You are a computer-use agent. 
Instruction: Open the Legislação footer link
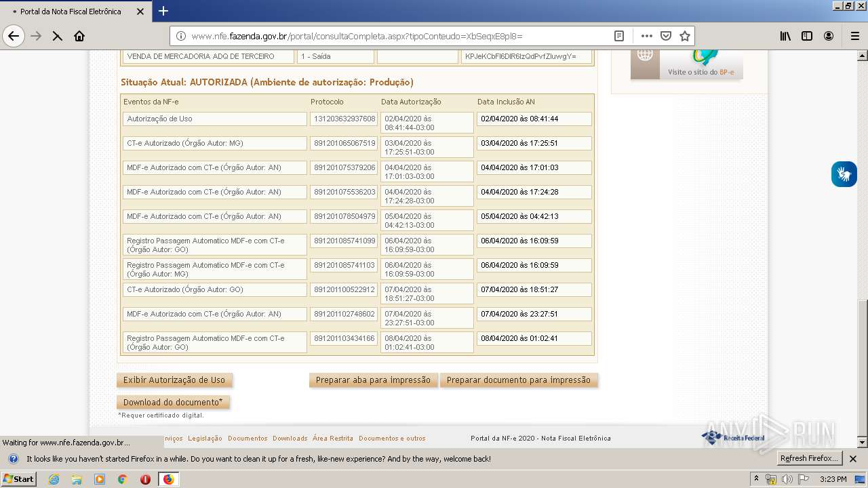tap(205, 439)
